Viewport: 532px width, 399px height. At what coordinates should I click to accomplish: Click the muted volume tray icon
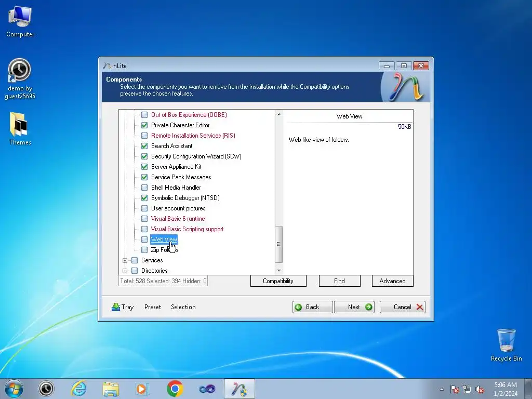coord(480,389)
